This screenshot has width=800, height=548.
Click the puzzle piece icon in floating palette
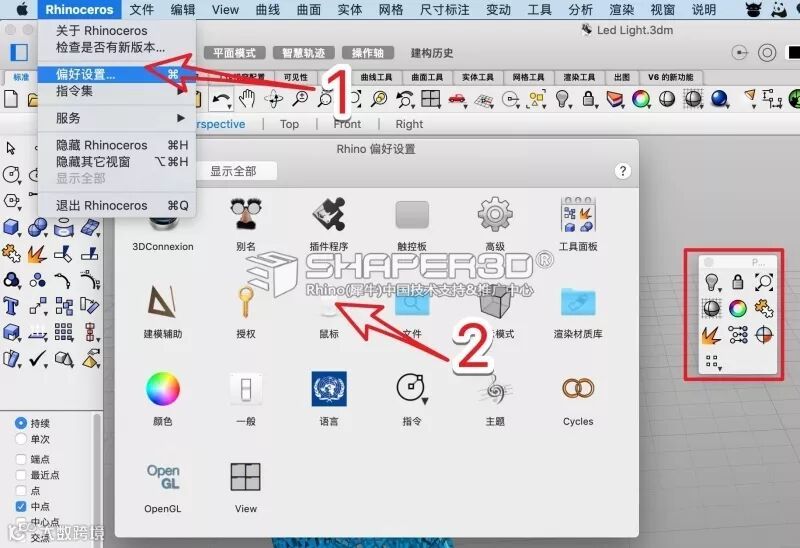764,308
